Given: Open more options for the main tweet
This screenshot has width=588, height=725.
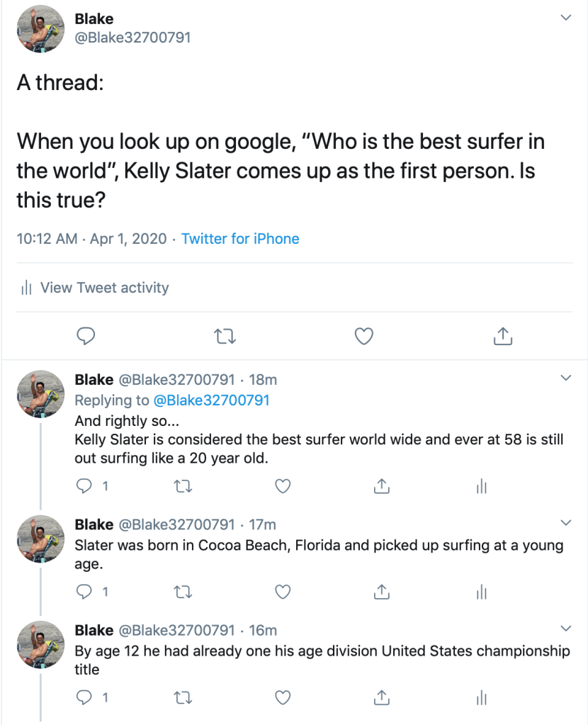Looking at the screenshot, I should [565, 18].
